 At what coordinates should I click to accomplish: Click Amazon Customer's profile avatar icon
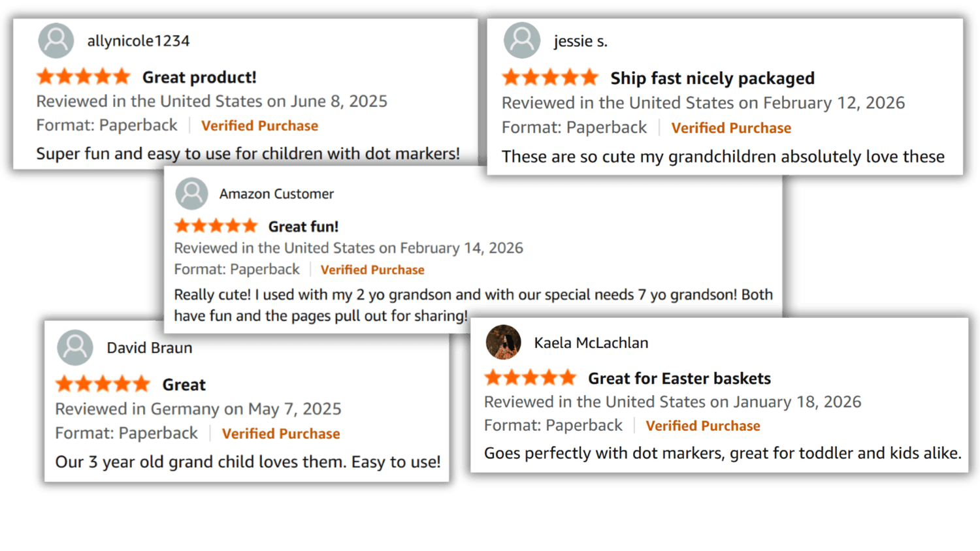(x=192, y=194)
